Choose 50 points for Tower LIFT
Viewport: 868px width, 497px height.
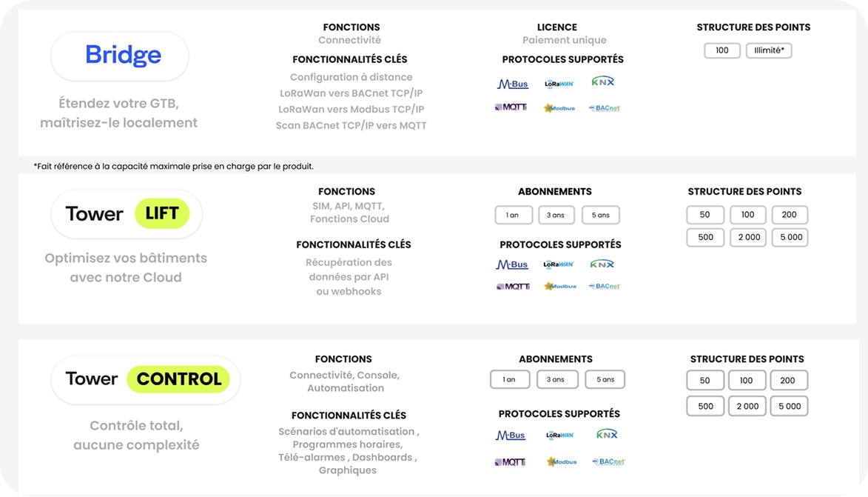tap(705, 215)
